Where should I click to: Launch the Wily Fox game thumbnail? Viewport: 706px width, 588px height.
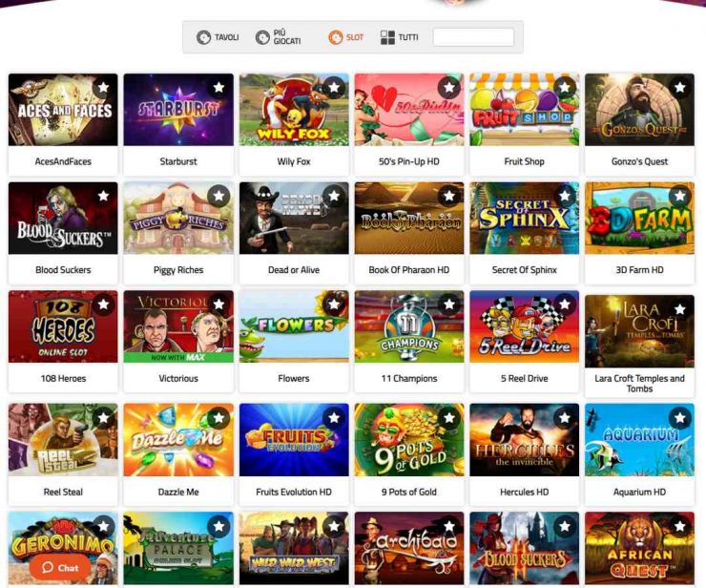(x=294, y=110)
